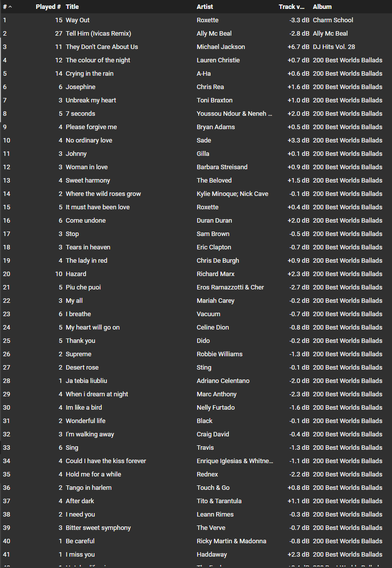Click the artist name Sade

coord(204,141)
